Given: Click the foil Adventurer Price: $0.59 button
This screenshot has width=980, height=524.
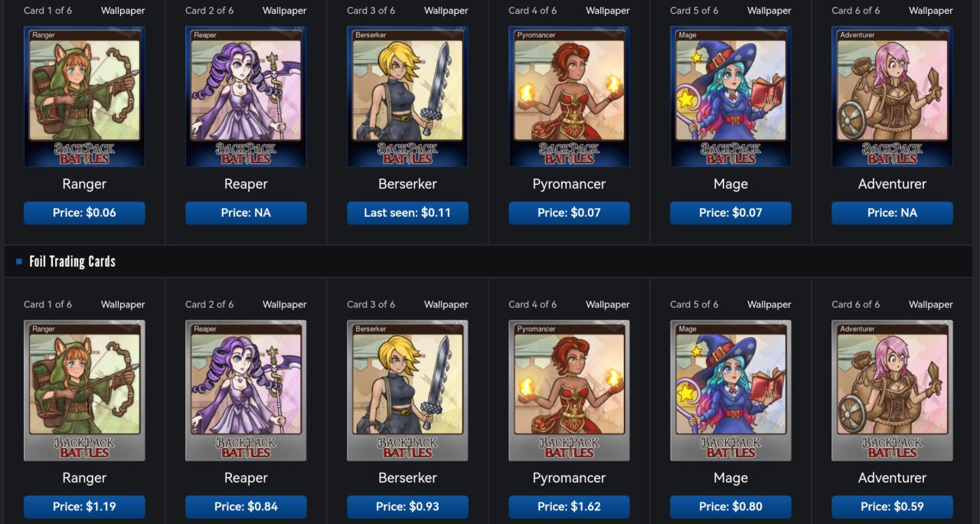Looking at the screenshot, I should click(892, 506).
